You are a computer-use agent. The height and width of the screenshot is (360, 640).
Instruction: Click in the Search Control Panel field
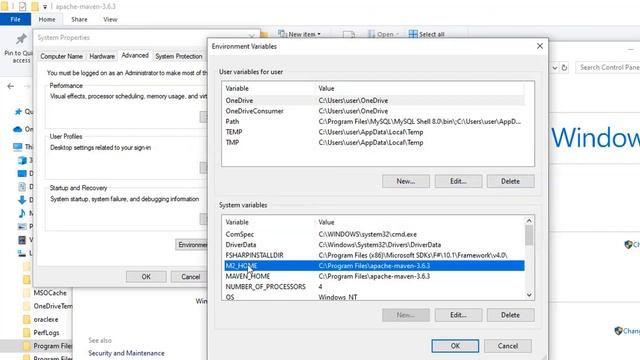[x=607, y=67]
